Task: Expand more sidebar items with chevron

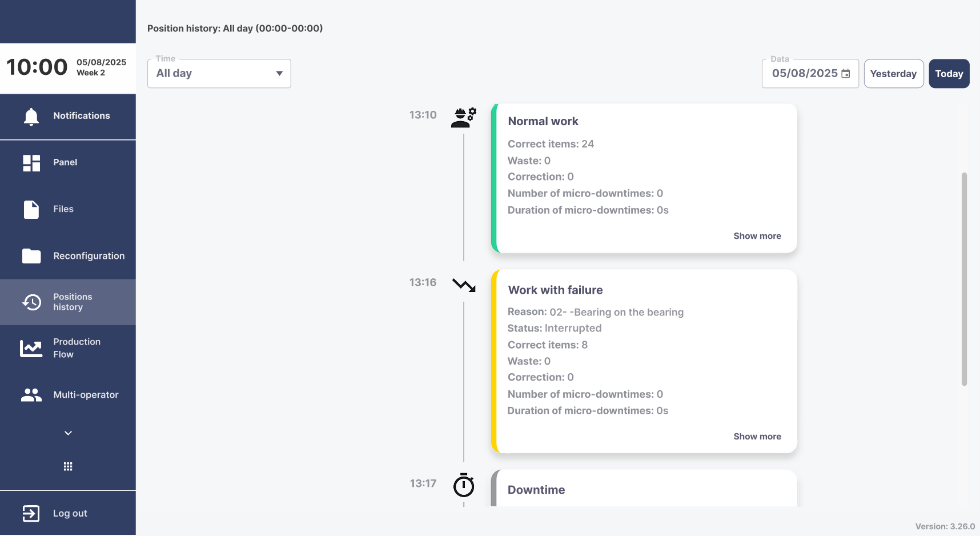Action: [x=68, y=433]
